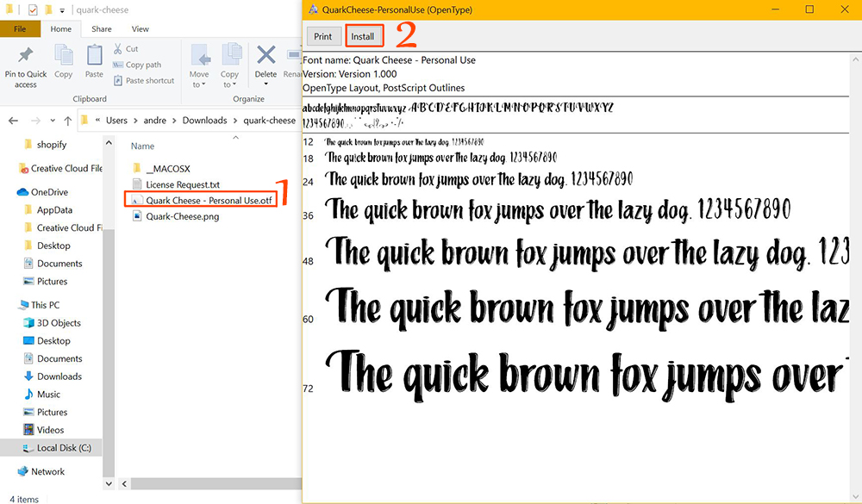Click the Delete X icon in ribbon
This screenshot has width=862, height=504.
pos(266,56)
